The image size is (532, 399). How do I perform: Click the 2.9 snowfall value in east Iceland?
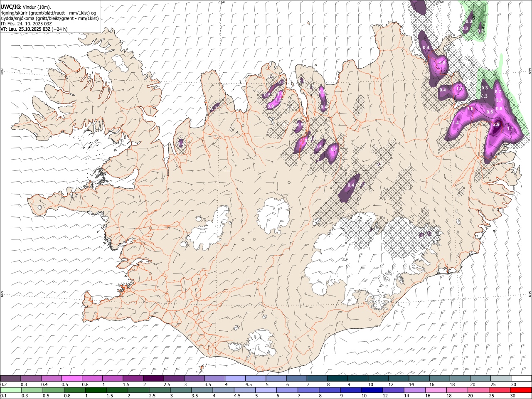[496, 125]
